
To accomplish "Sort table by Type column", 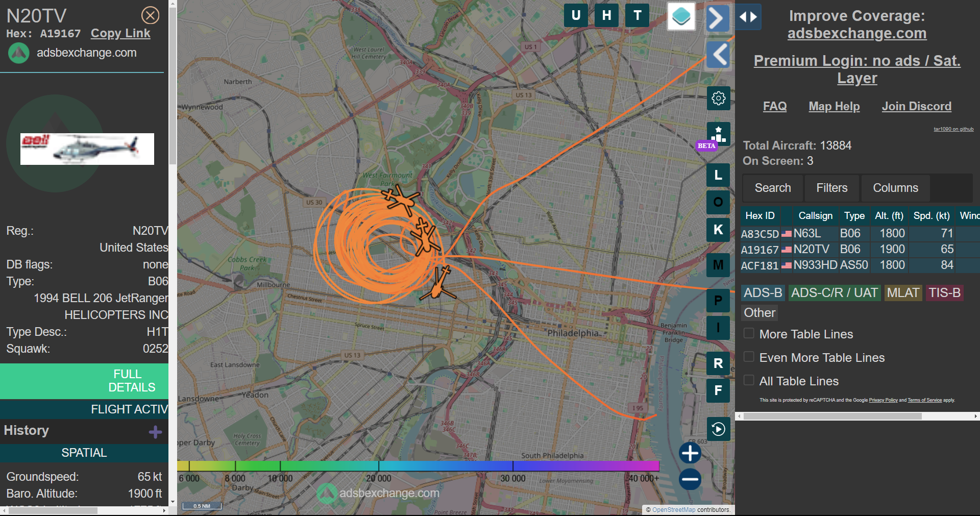I will (854, 215).
